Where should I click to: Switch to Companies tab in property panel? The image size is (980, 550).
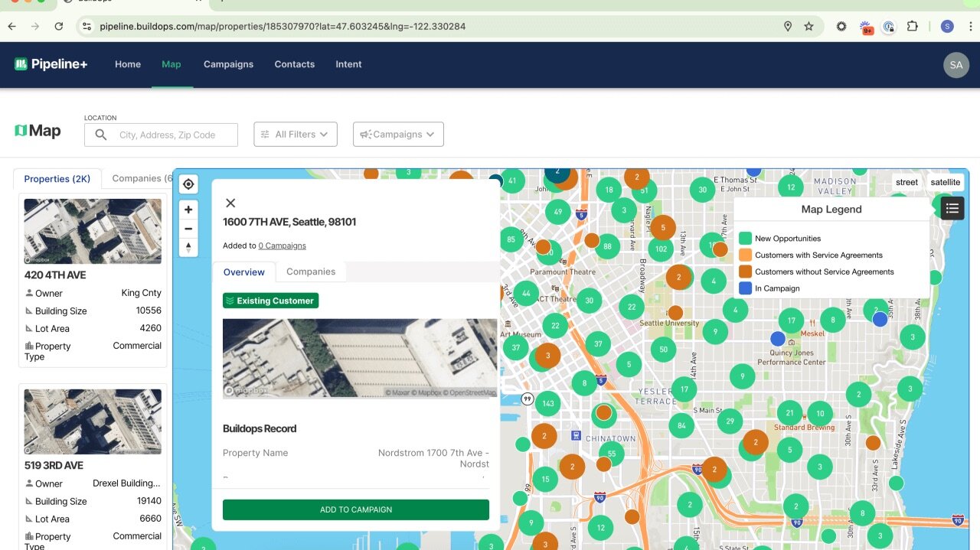point(311,272)
